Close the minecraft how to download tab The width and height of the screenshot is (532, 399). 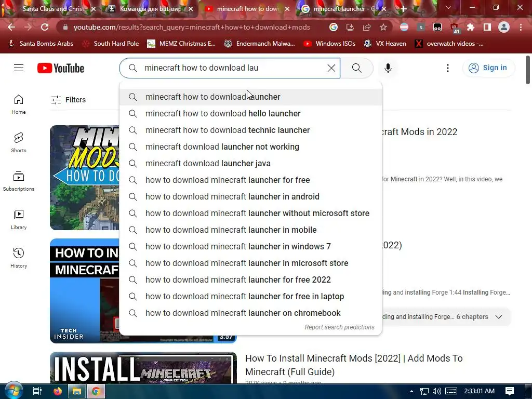(x=287, y=9)
